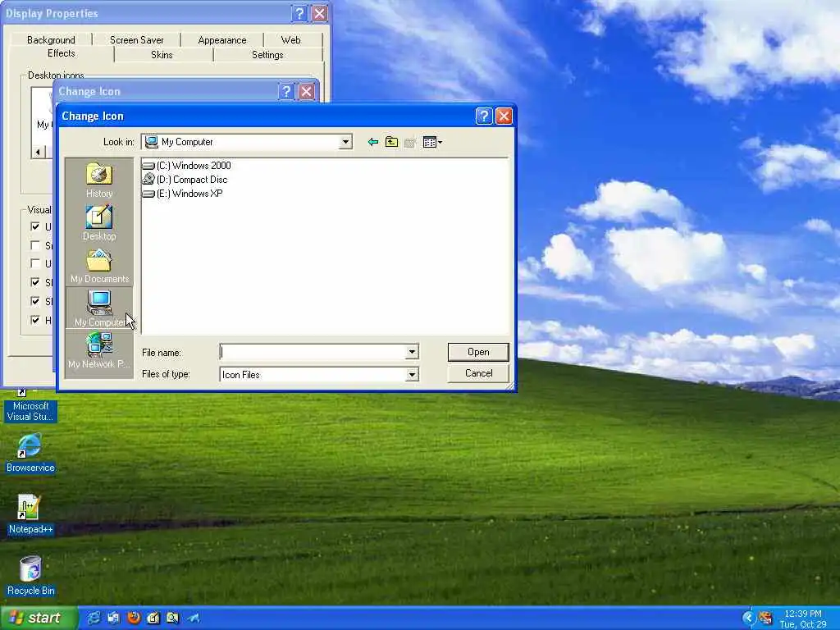Launch Internet Explorer from quick launch

pyautogui.click(x=94, y=619)
